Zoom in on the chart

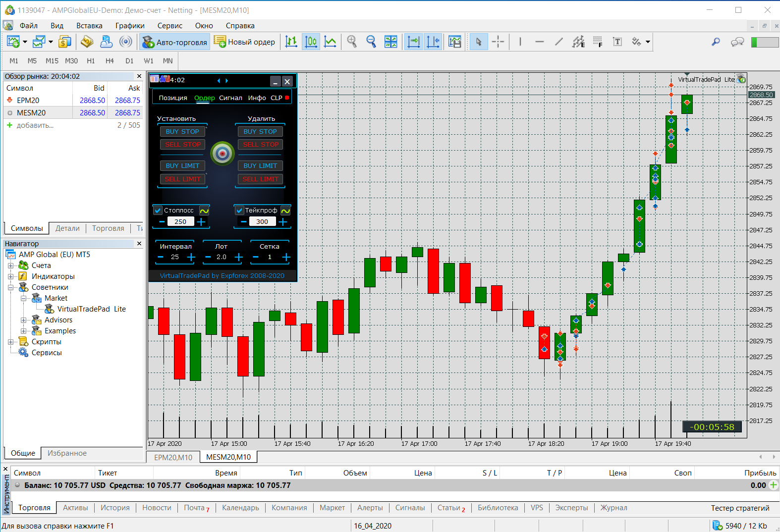pos(352,42)
